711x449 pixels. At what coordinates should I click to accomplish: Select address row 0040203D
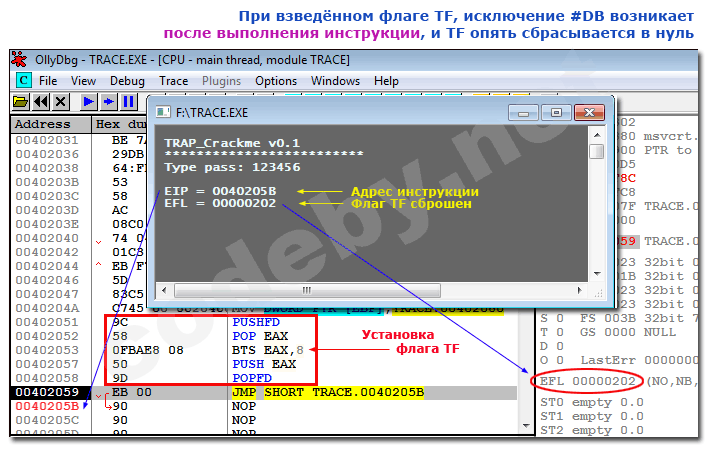47,210
